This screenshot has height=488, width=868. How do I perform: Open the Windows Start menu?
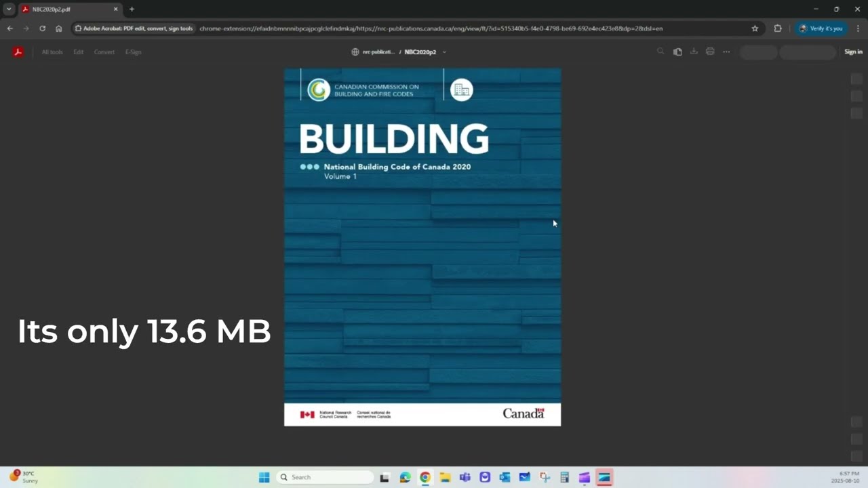tap(264, 477)
